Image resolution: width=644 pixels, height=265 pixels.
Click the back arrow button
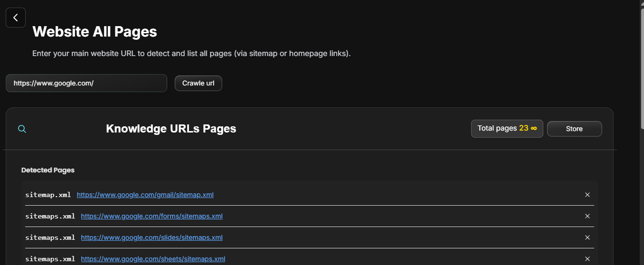tap(16, 18)
